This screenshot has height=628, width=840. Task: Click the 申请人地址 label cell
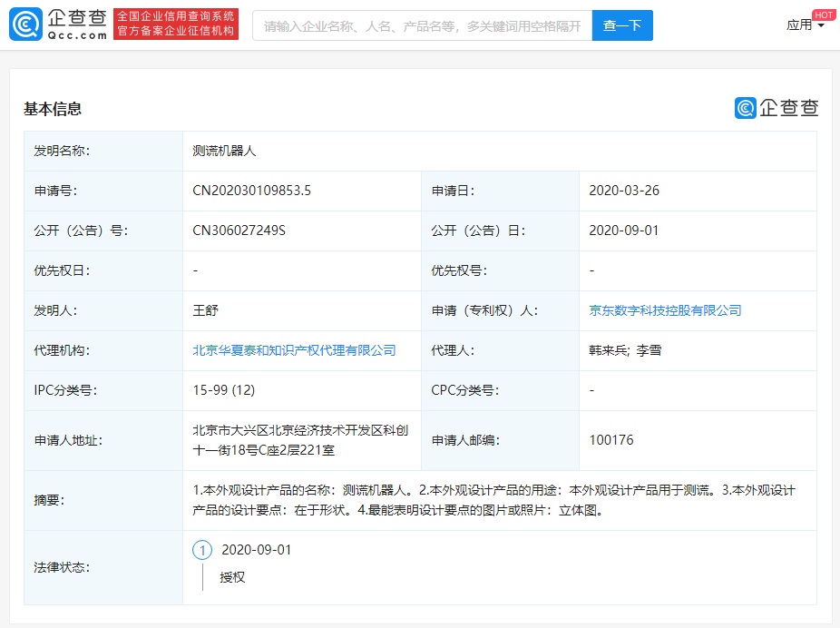click(103, 441)
